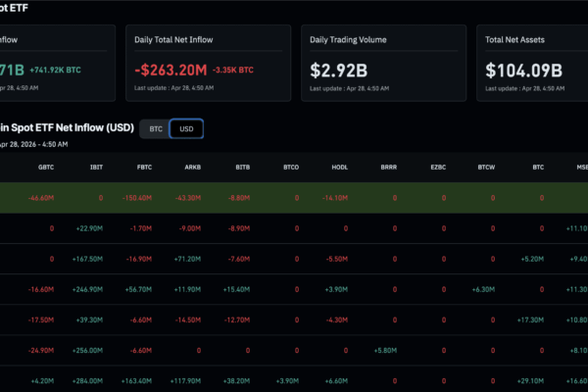Select the +5.80M BRRR cell
588x392 pixels.
point(384,350)
